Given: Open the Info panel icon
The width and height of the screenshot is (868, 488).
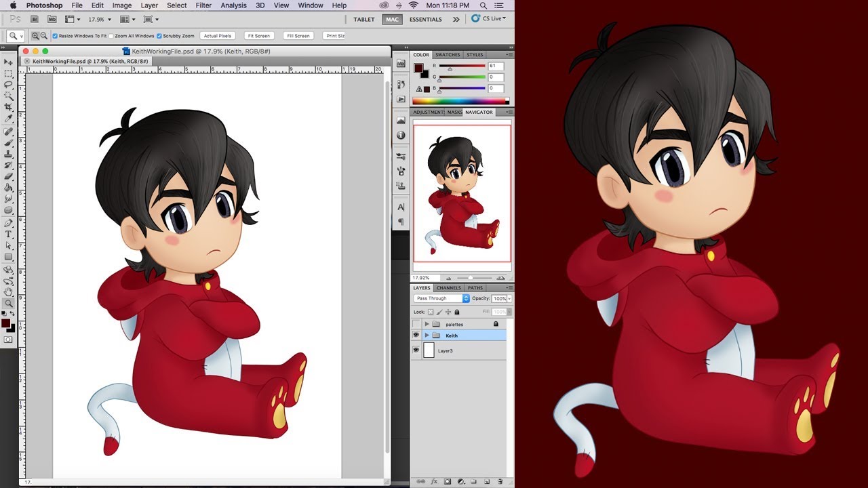Looking at the screenshot, I should [x=401, y=135].
